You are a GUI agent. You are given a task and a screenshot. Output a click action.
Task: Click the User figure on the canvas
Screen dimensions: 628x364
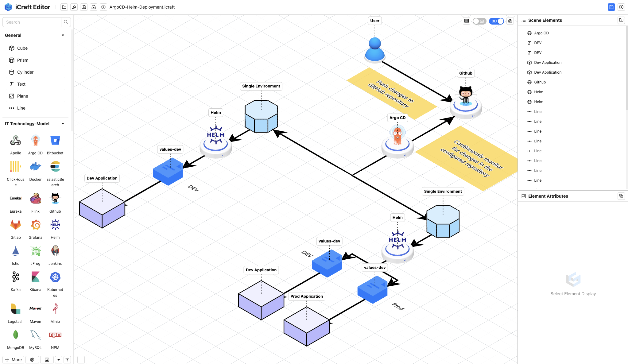point(375,50)
